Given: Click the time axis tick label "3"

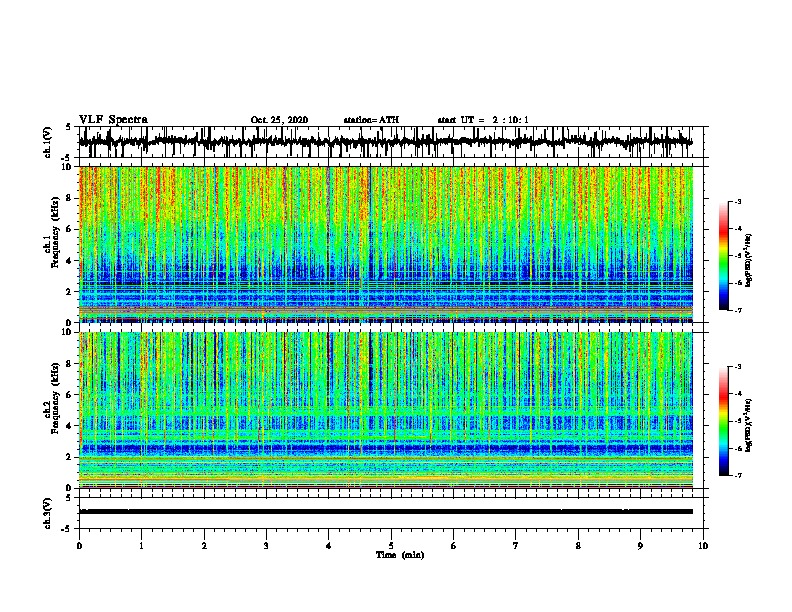Looking at the screenshot, I should tap(266, 546).
